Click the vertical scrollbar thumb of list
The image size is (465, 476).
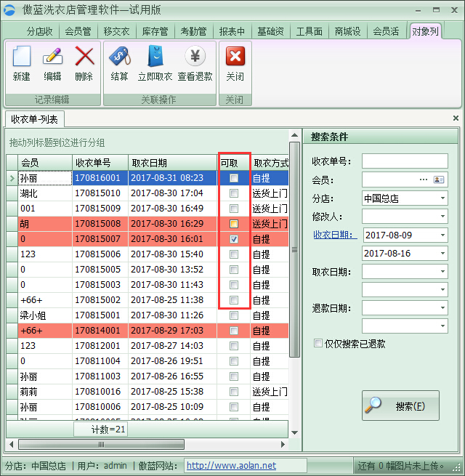(x=294, y=249)
